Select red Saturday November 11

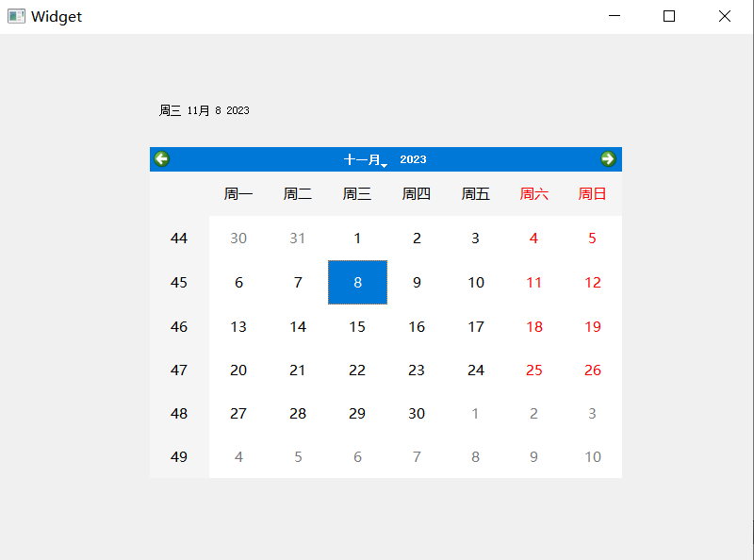click(x=533, y=283)
